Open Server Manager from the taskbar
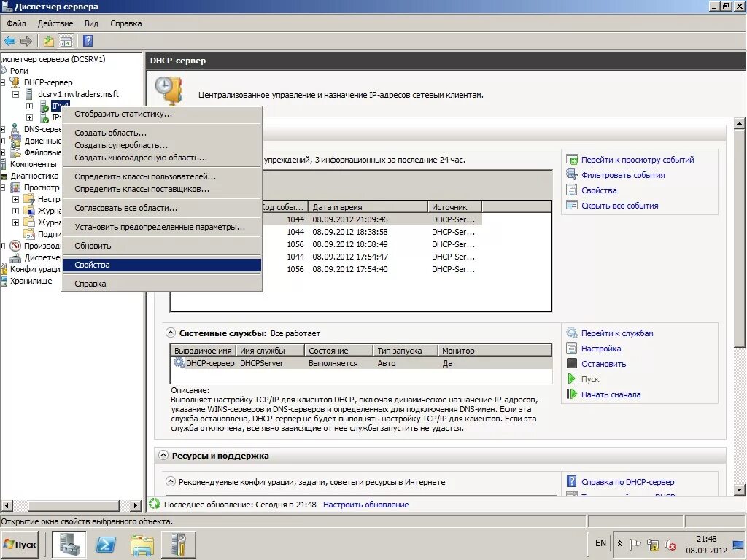This screenshot has width=747, height=560. pos(69,544)
